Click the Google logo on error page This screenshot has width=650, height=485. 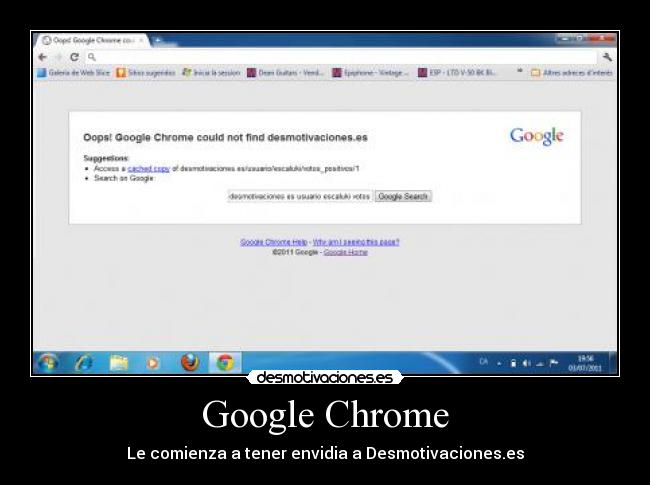(536, 136)
